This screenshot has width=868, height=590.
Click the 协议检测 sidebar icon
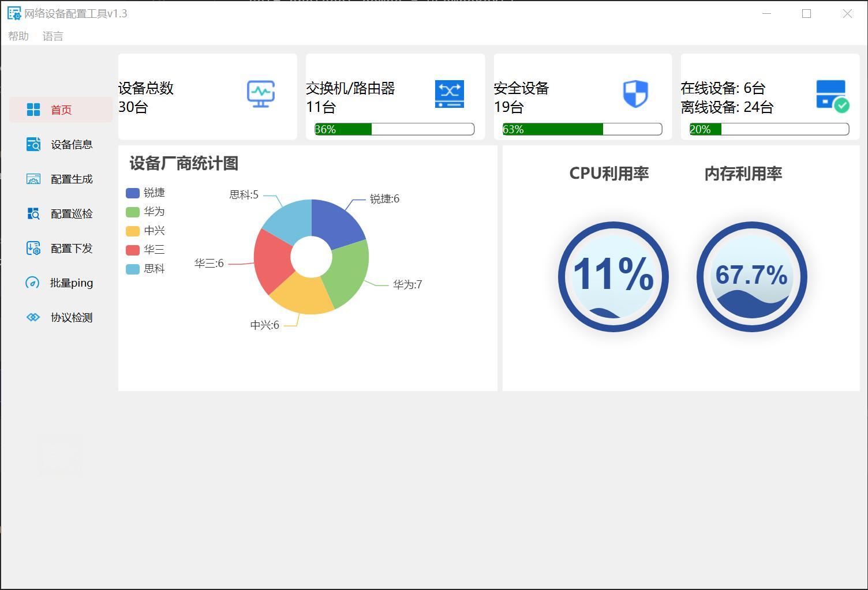click(x=33, y=317)
